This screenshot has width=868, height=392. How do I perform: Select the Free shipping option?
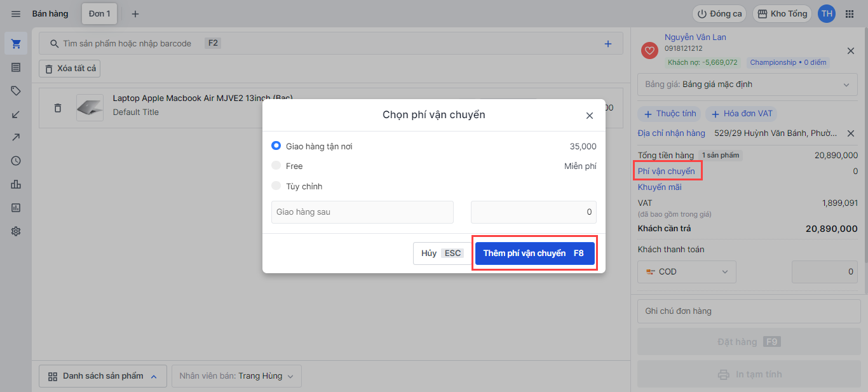276,166
